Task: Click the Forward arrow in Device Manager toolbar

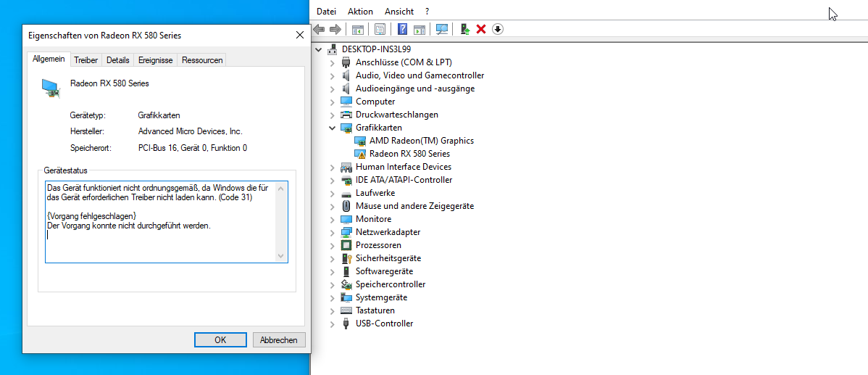Action: (335, 29)
